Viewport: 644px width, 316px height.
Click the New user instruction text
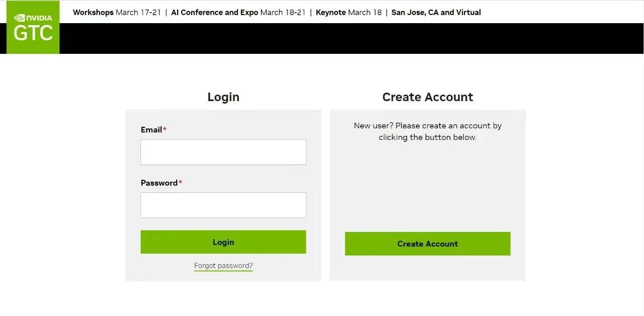pyautogui.click(x=428, y=131)
